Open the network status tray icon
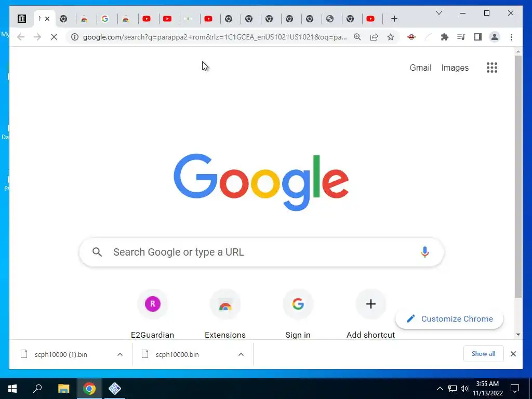Screen dimensions: 532x399 pyautogui.click(x=453, y=389)
